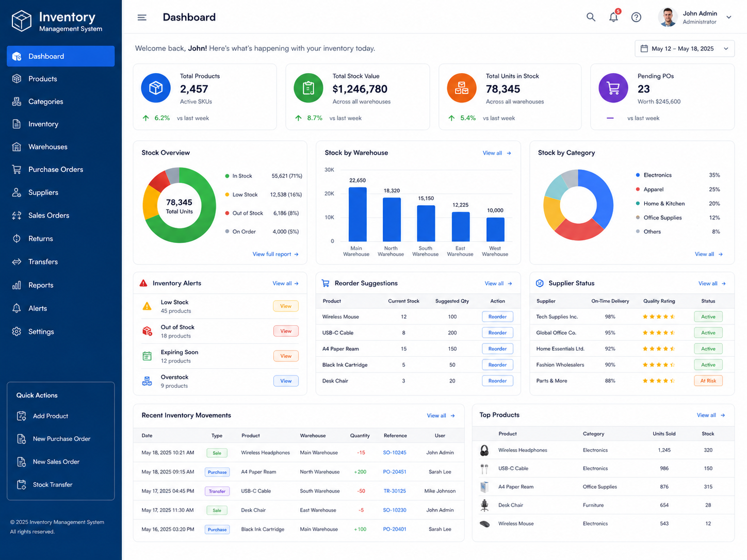Click the Transfers arrows icon in sidebar
Image resolution: width=747 pixels, height=560 pixels.
(17, 262)
